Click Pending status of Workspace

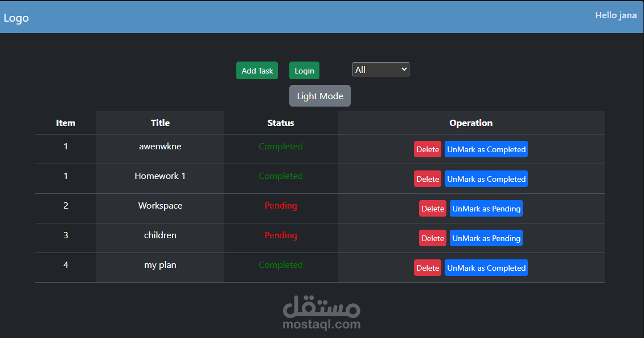[281, 206]
